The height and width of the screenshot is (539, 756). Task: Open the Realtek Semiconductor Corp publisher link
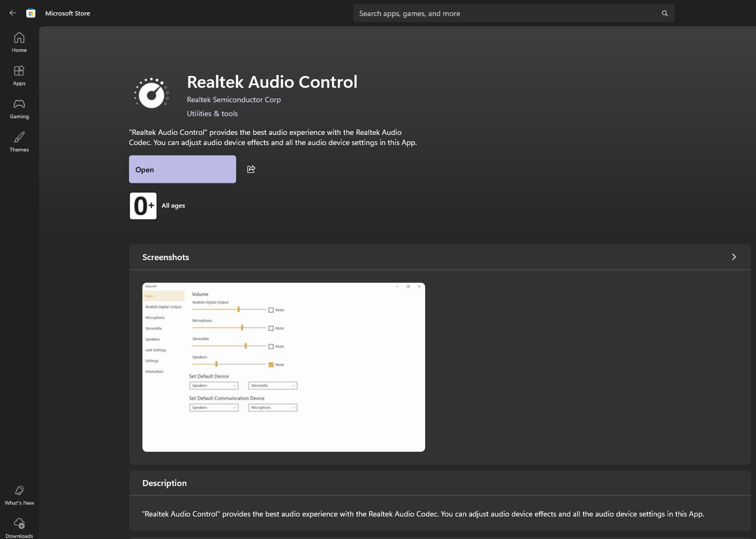233,100
